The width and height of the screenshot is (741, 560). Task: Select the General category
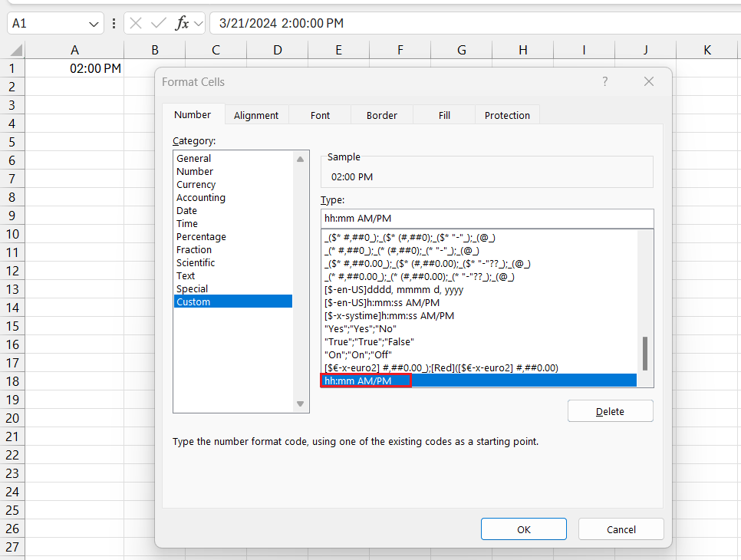[x=233, y=158]
